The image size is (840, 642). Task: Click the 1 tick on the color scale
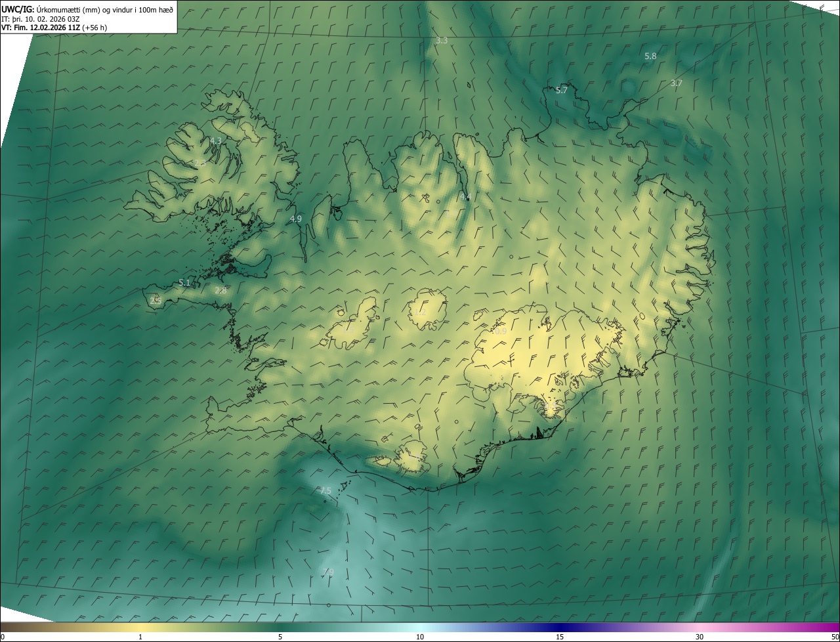140,637
